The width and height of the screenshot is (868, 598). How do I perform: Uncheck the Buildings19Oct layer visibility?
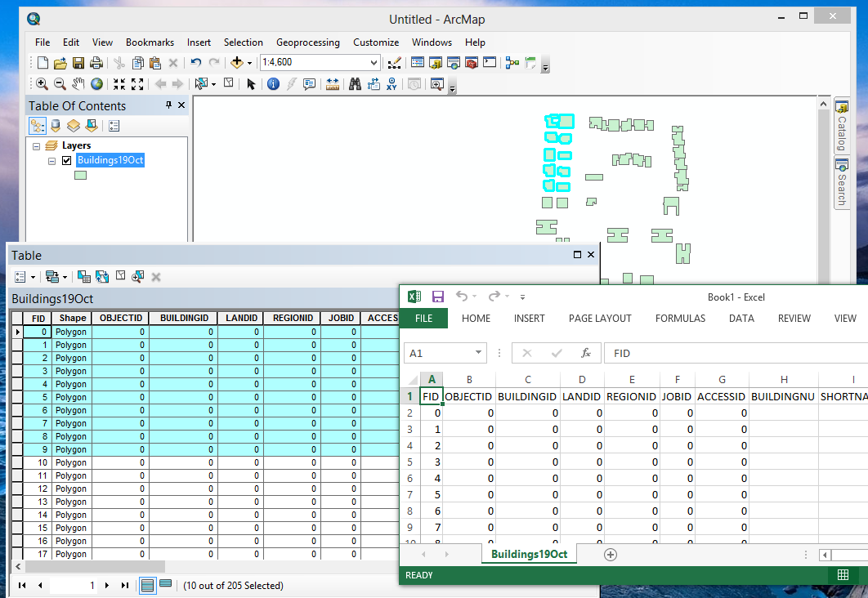coord(66,160)
